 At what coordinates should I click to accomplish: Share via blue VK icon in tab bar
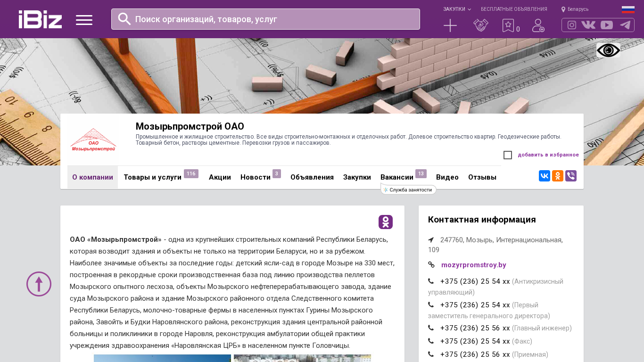pos(545,176)
